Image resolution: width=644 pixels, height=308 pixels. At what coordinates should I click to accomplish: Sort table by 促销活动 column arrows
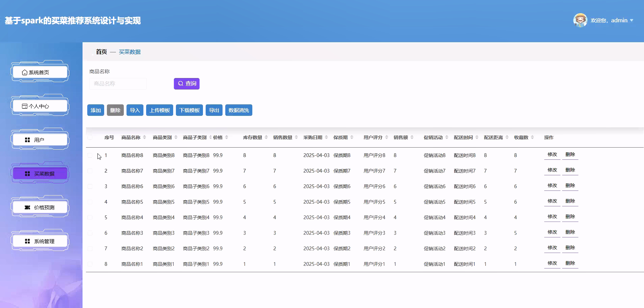[447, 137]
